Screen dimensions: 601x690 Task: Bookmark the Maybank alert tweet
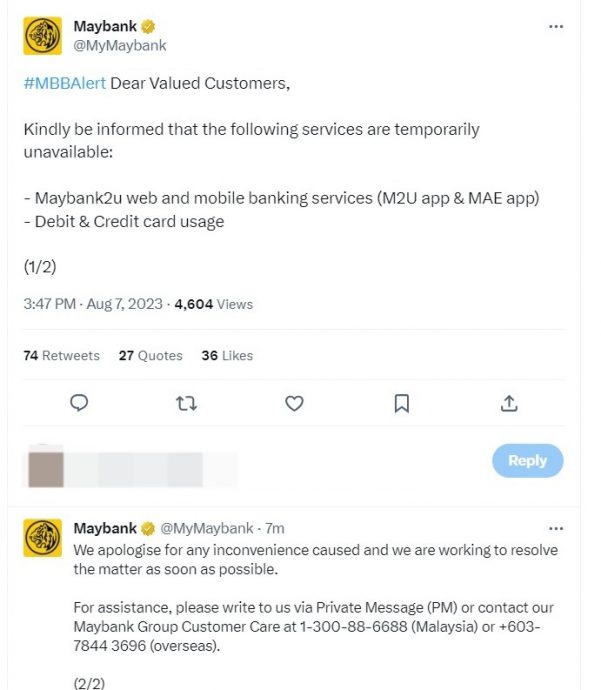pos(401,403)
